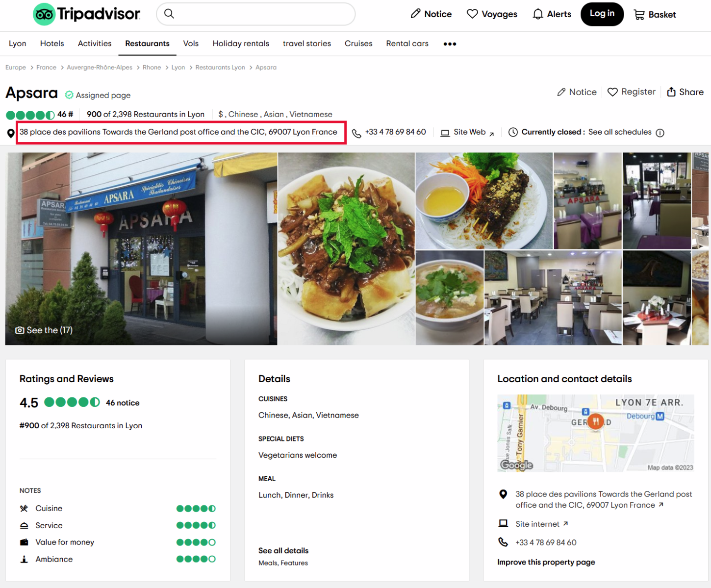
Task: Open Restaurants Lyon breadcrumb link
Action: tap(220, 68)
